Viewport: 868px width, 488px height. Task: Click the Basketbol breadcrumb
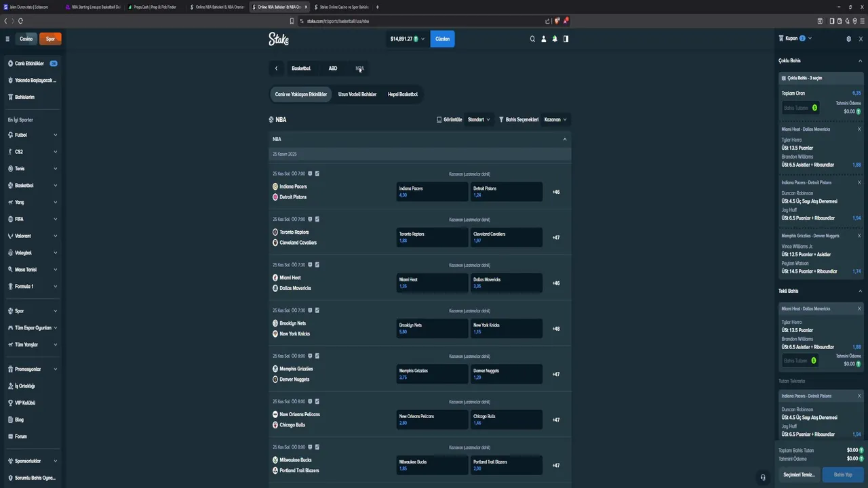[301, 68]
